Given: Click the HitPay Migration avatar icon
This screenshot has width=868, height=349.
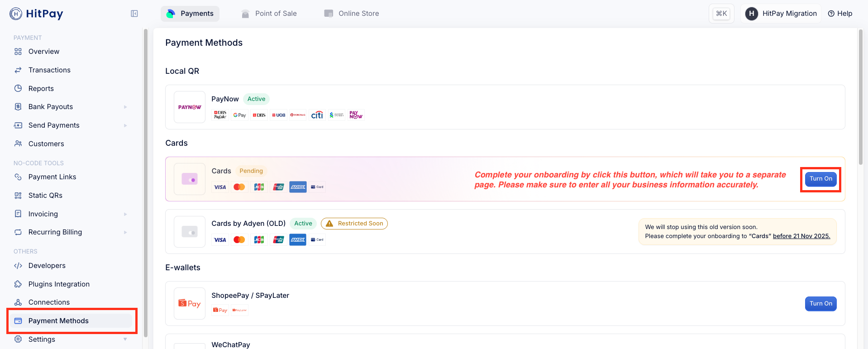Looking at the screenshot, I should pyautogui.click(x=752, y=14).
